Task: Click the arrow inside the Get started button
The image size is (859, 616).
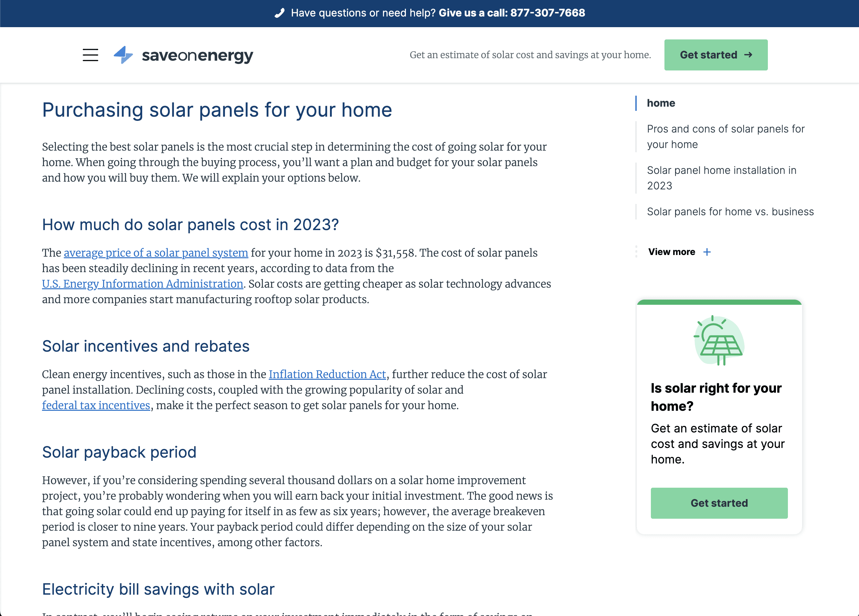Action: (748, 55)
